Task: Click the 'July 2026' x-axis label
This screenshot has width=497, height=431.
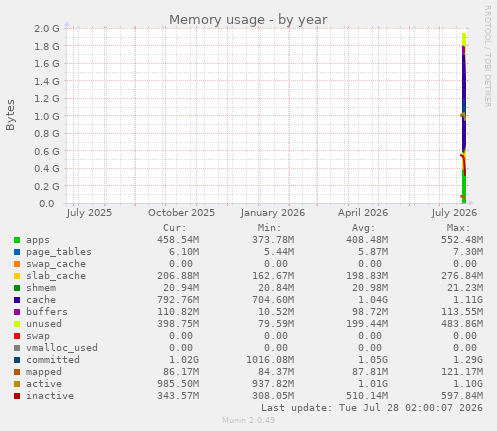Action: (x=454, y=213)
